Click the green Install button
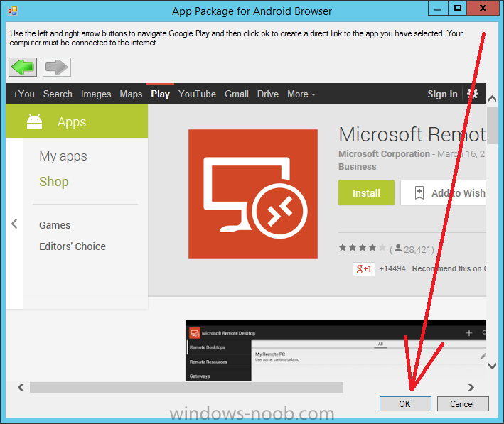The width and height of the screenshot is (504, 424). (x=366, y=192)
